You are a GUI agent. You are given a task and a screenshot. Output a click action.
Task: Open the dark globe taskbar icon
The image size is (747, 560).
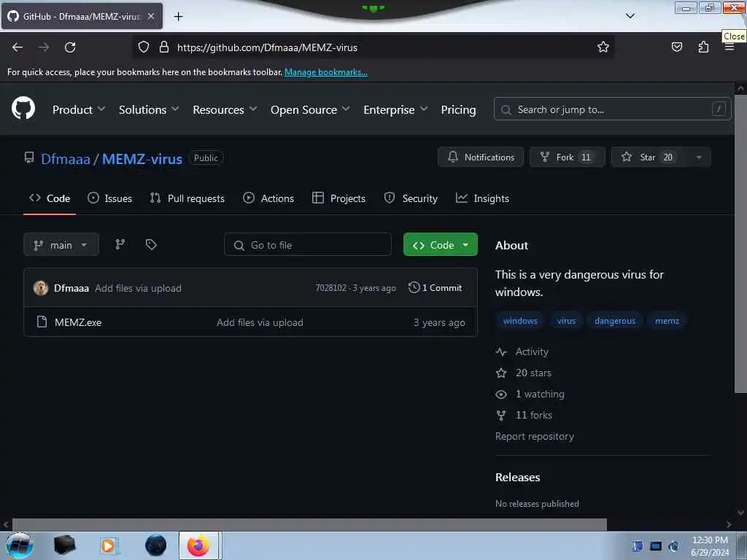155,545
